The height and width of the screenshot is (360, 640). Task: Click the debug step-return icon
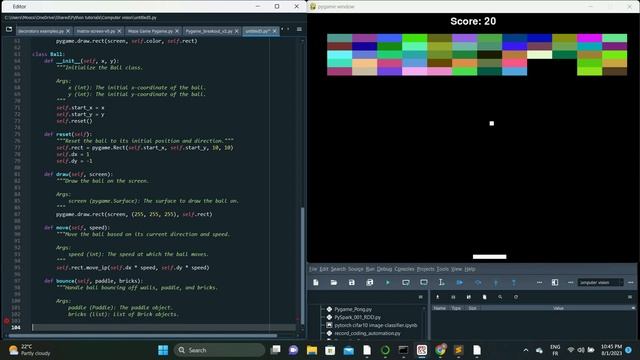[x=514, y=282]
